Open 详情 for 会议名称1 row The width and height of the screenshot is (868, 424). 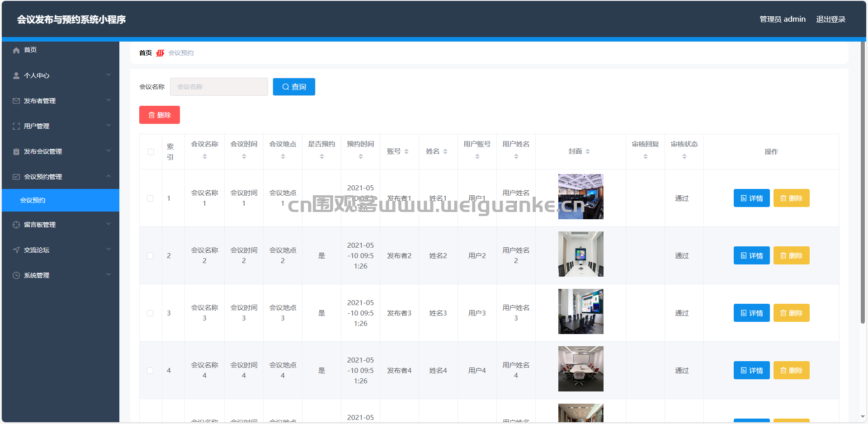point(751,198)
